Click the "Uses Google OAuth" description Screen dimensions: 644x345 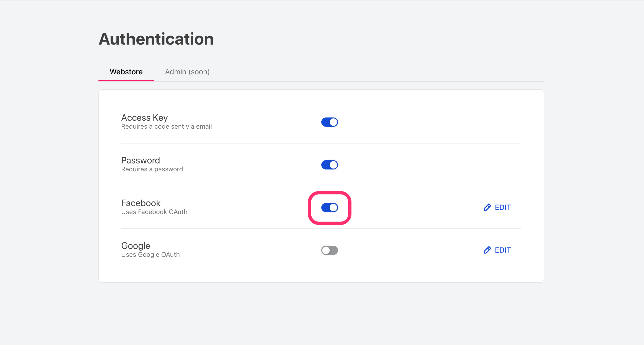coord(150,255)
